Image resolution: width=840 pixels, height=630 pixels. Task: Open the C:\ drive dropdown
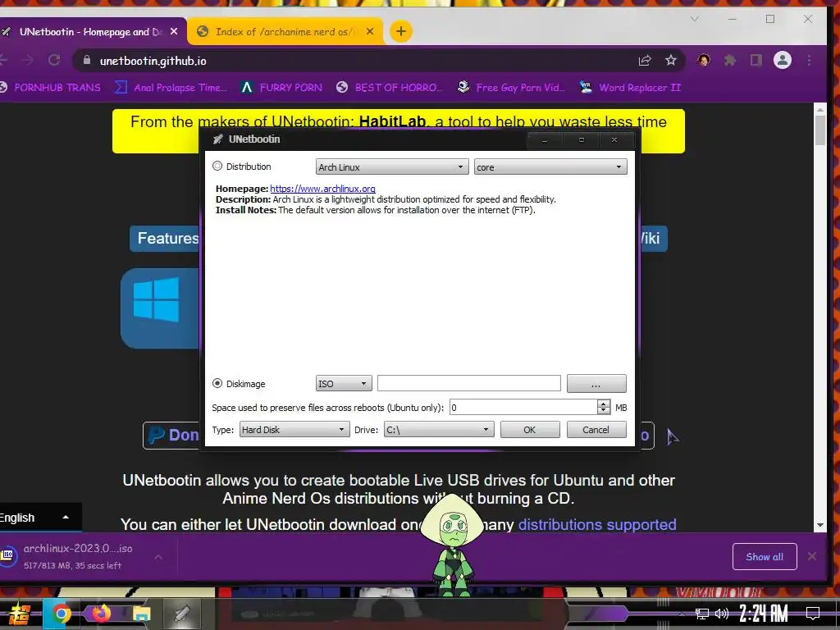pos(439,430)
